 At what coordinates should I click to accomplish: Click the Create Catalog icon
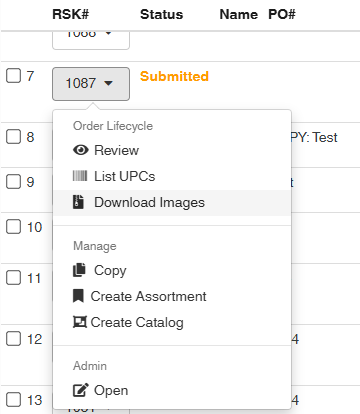point(80,322)
